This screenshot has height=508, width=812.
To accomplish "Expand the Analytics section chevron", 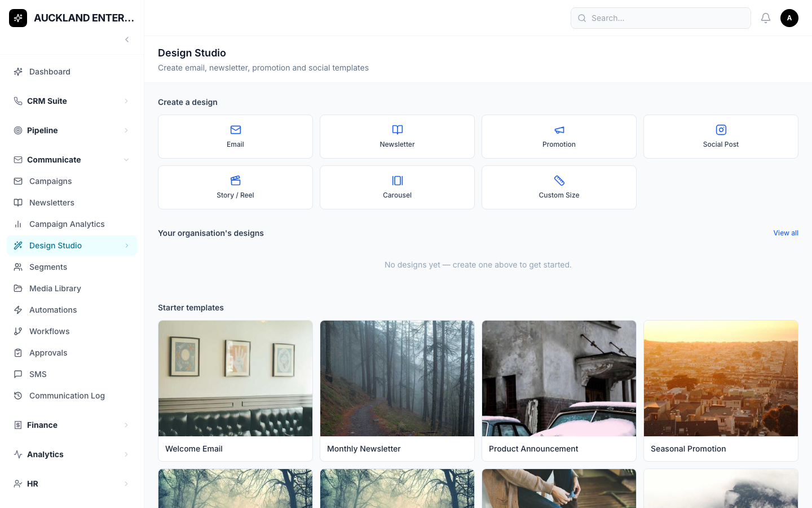I will (x=126, y=454).
